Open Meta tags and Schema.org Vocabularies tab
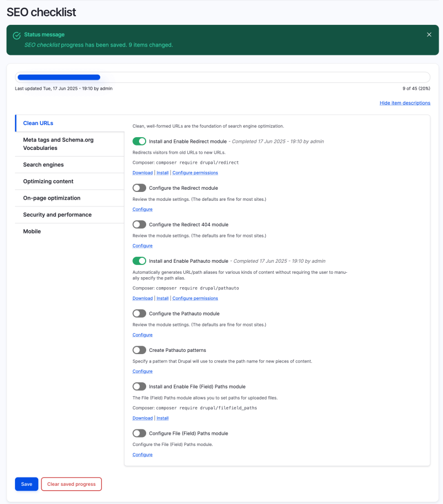 point(69,144)
